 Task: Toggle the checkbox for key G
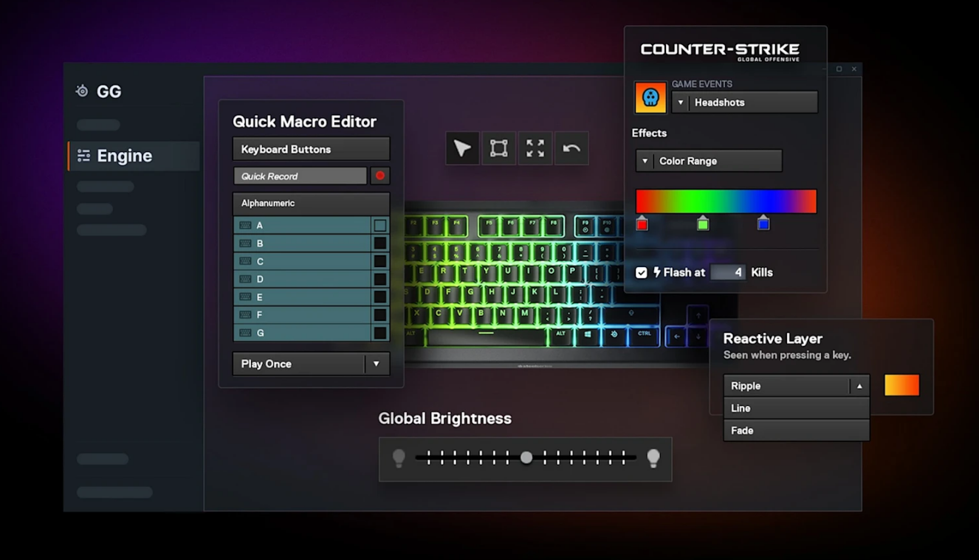coord(379,333)
